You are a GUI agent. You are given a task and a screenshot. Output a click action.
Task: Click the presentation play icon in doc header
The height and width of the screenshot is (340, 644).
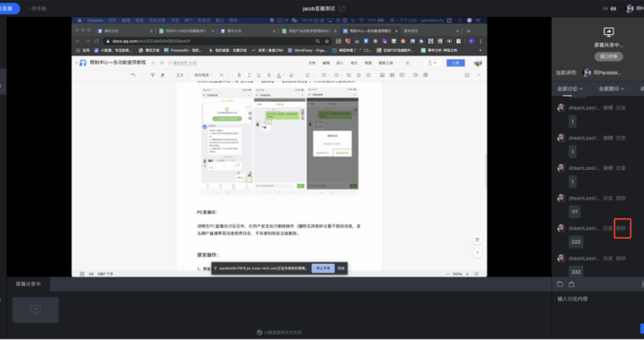408,63
